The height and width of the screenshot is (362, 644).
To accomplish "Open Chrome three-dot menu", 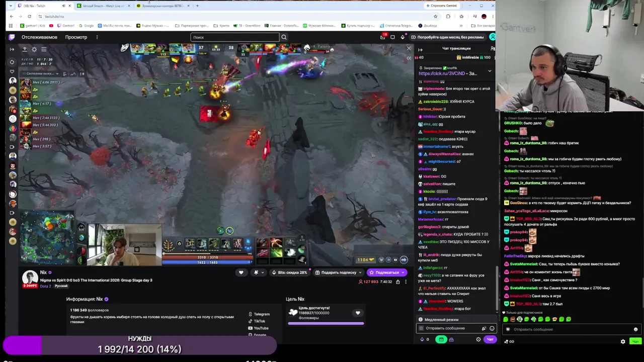I will [x=492, y=16].
